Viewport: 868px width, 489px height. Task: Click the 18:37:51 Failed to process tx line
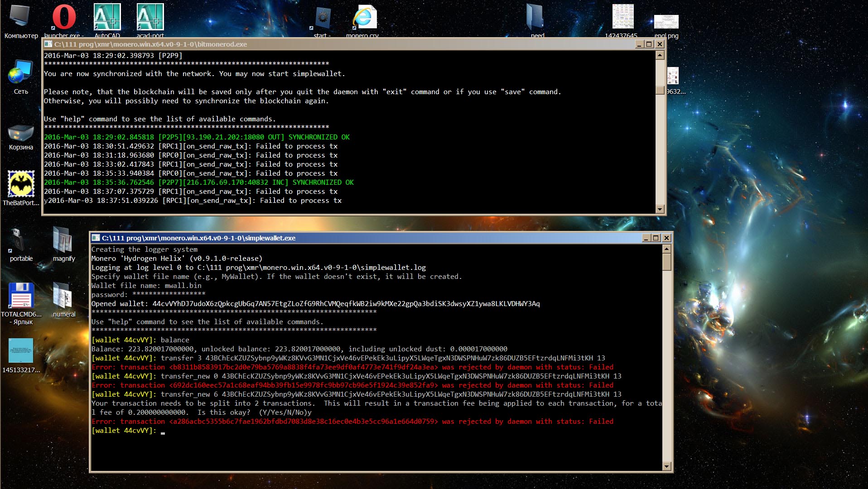[x=193, y=201]
